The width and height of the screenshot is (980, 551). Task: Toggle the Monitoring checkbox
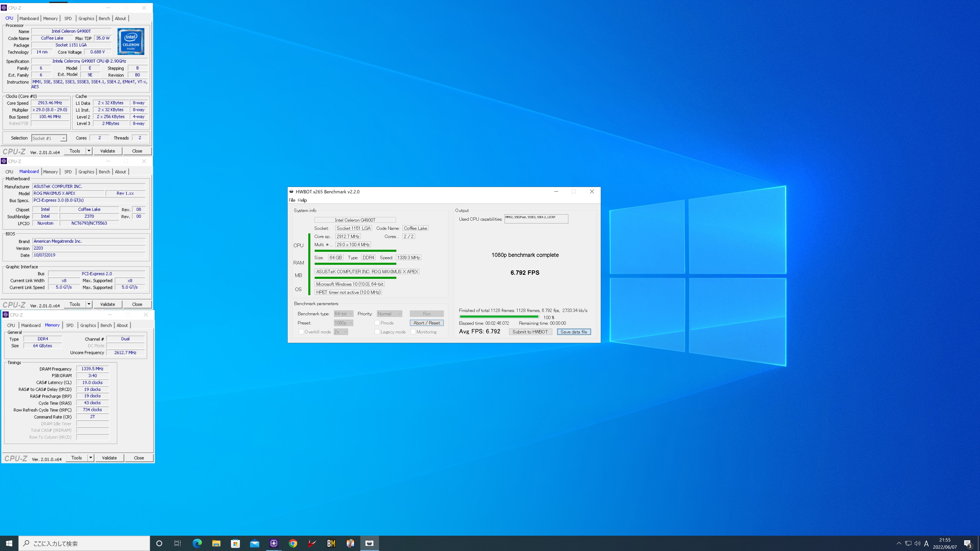(x=413, y=332)
